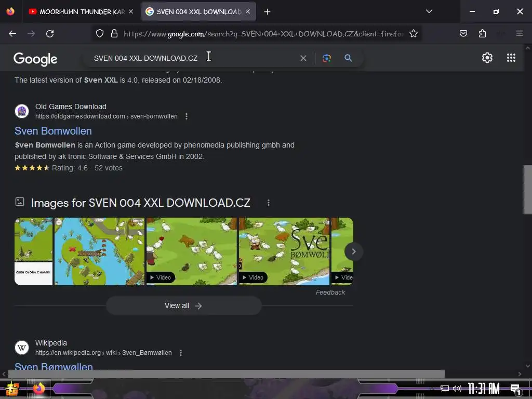The height and width of the screenshot is (399, 532).
Task: Open the Sven Bømwøllen Wikipedia link
Action: point(54,366)
